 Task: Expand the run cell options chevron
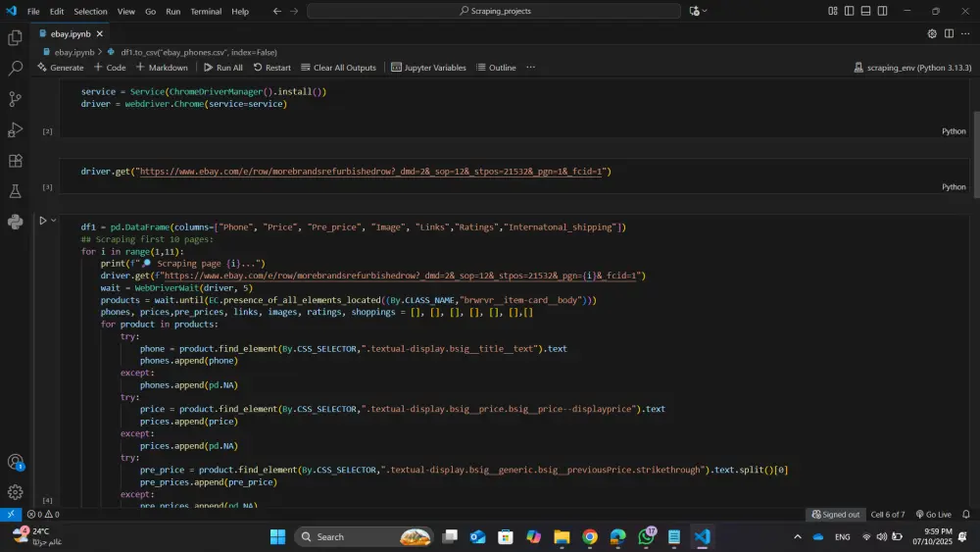pos(54,221)
